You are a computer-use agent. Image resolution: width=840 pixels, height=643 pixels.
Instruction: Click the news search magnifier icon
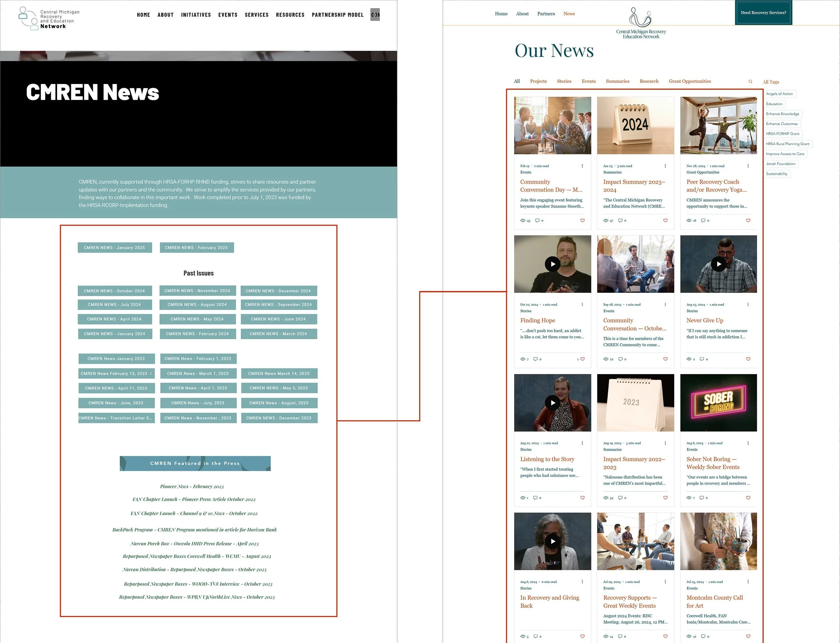coord(750,82)
